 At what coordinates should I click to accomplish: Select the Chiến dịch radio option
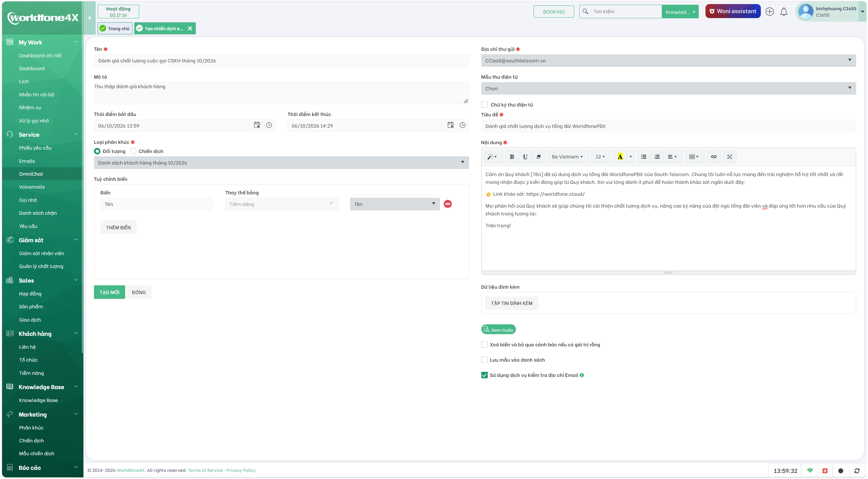(133, 151)
